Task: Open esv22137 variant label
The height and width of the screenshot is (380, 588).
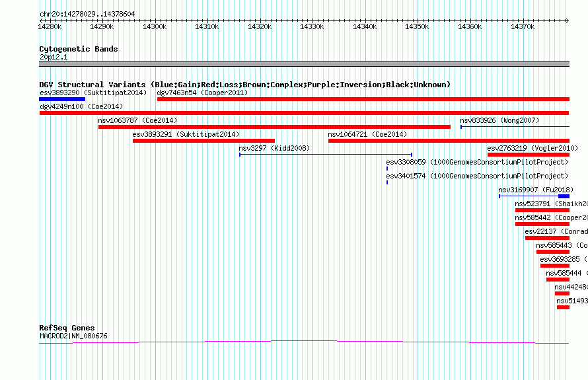Action: (556, 231)
